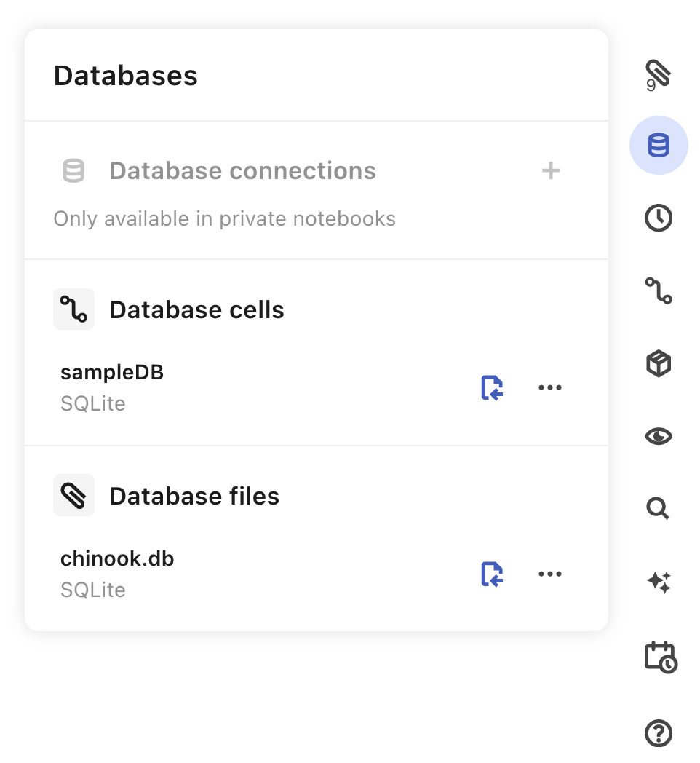This screenshot has width=700, height=763.
Task: Open help via the question mark icon
Action: 658,733
